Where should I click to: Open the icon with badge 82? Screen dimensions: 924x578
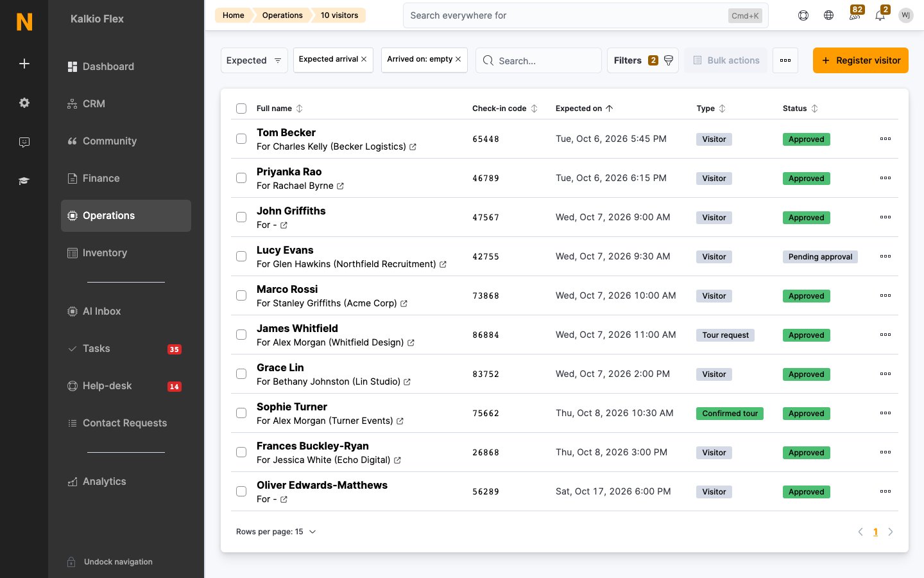tap(855, 14)
